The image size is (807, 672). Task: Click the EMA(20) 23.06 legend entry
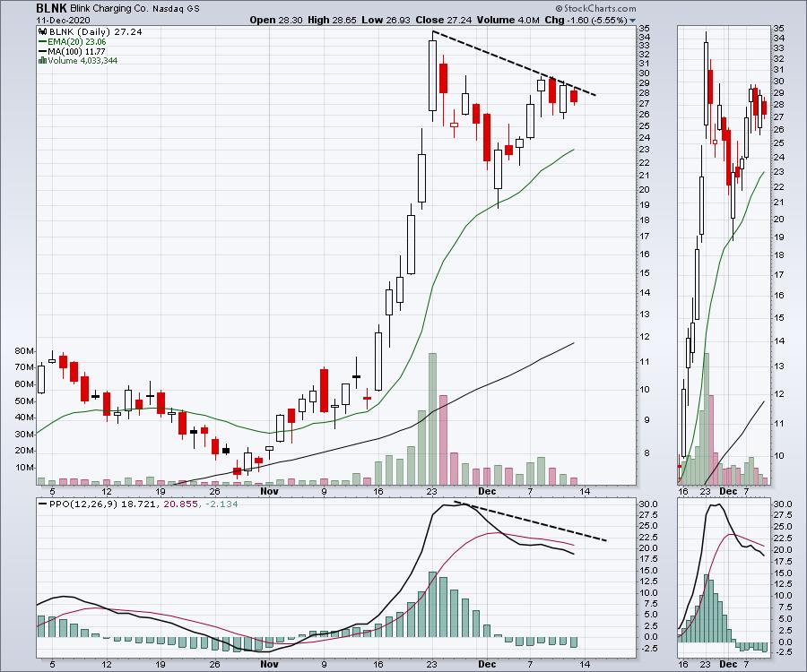point(77,42)
